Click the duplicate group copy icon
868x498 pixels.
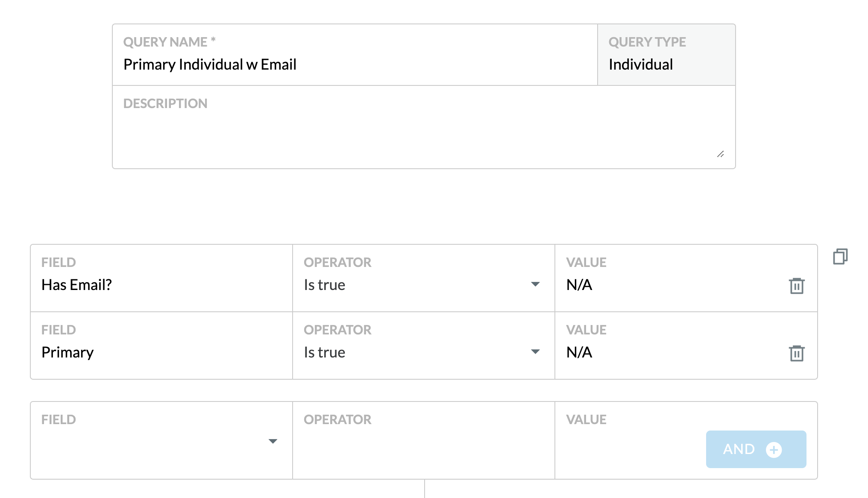(840, 256)
